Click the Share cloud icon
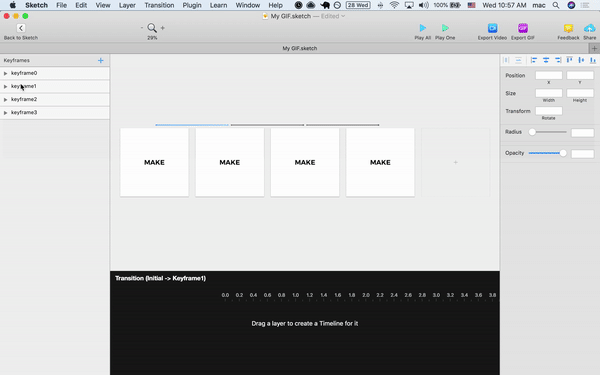The height and width of the screenshot is (375, 600). click(x=589, y=28)
